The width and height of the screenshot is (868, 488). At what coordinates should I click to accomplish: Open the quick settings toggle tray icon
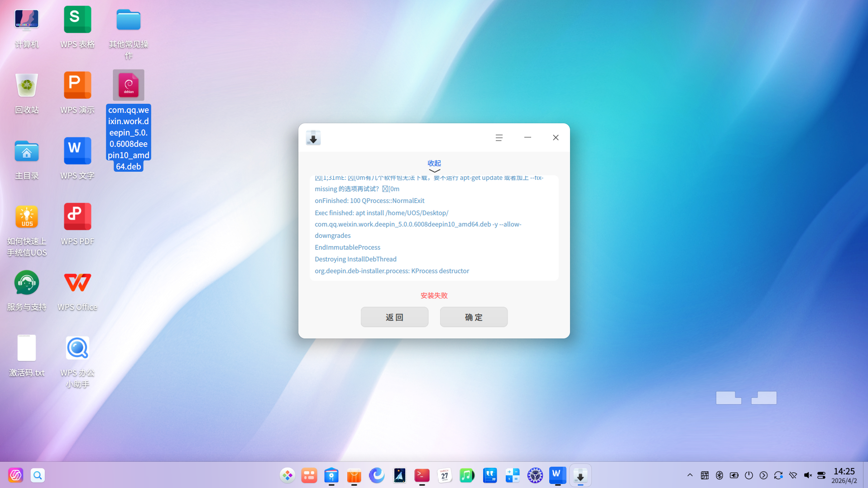tap(821, 475)
